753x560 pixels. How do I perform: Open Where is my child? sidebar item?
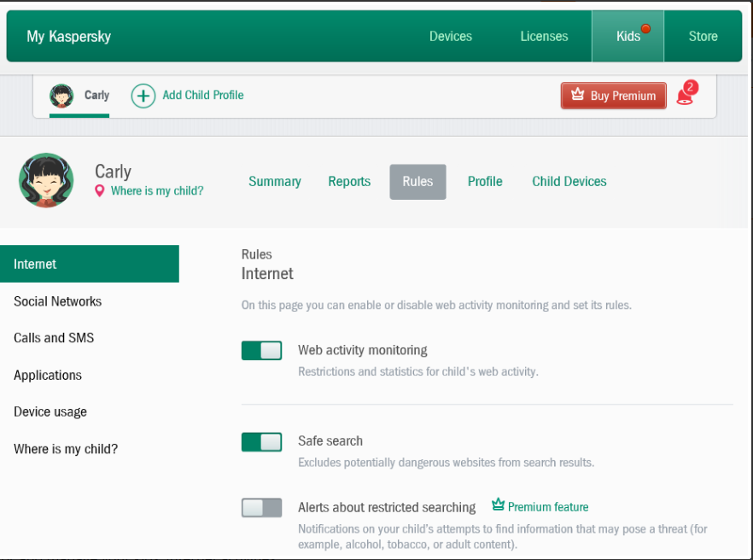point(66,449)
